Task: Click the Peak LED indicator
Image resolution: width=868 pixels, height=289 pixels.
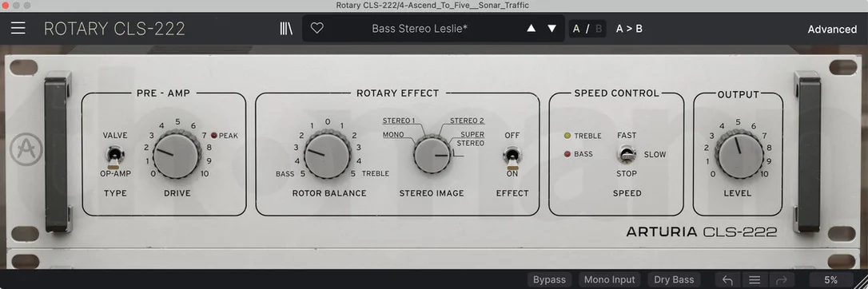Action: [x=213, y=136]
